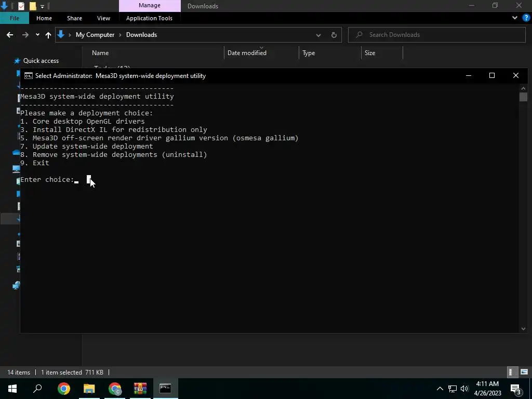Click the 'Remove system-wide deployments (uninstall)' line
The height and width of the screenshot is (399, 532).
114,154
